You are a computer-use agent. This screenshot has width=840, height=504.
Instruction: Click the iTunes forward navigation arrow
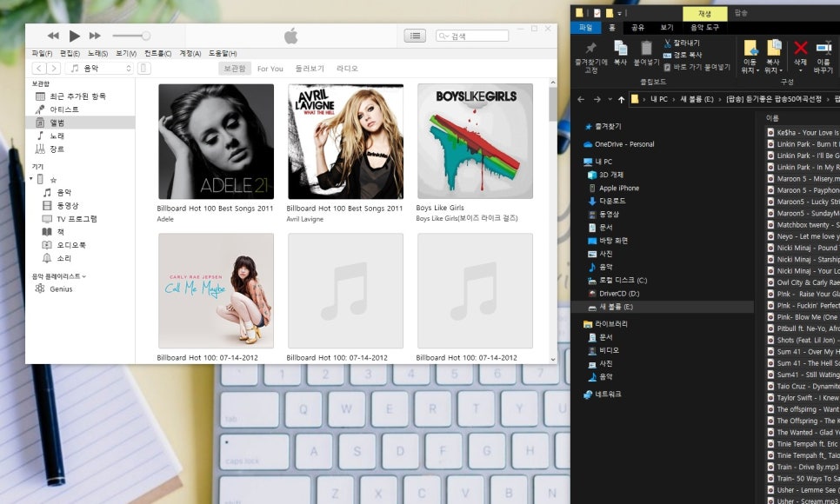[x=53, y=68]
